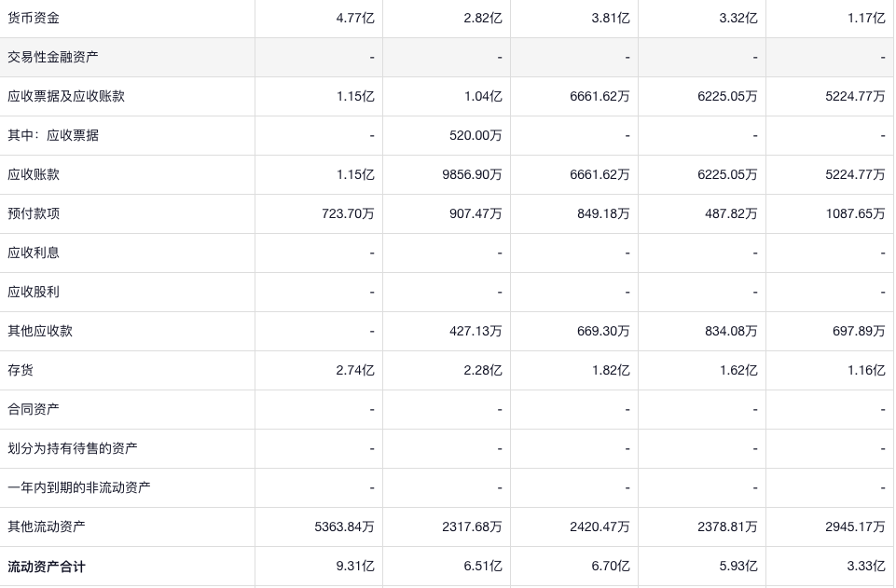Click the 其他流动资产 row label

(47, 526)
